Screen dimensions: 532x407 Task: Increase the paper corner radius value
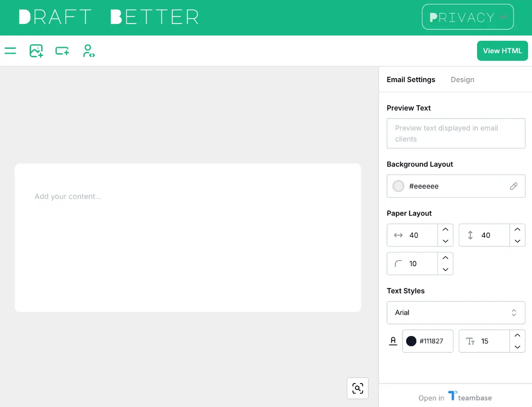(445, 258)
